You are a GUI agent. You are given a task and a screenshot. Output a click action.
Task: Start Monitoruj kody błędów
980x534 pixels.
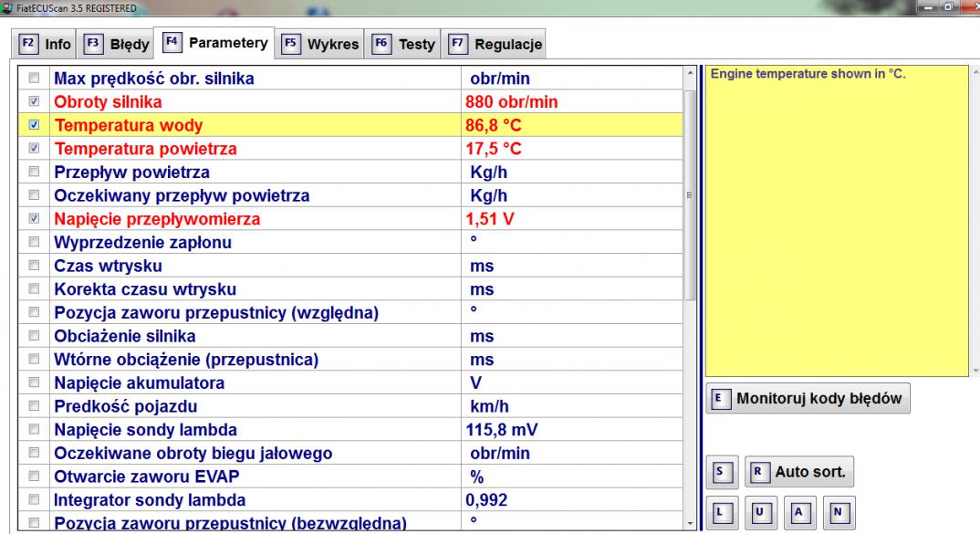point(808,399)
